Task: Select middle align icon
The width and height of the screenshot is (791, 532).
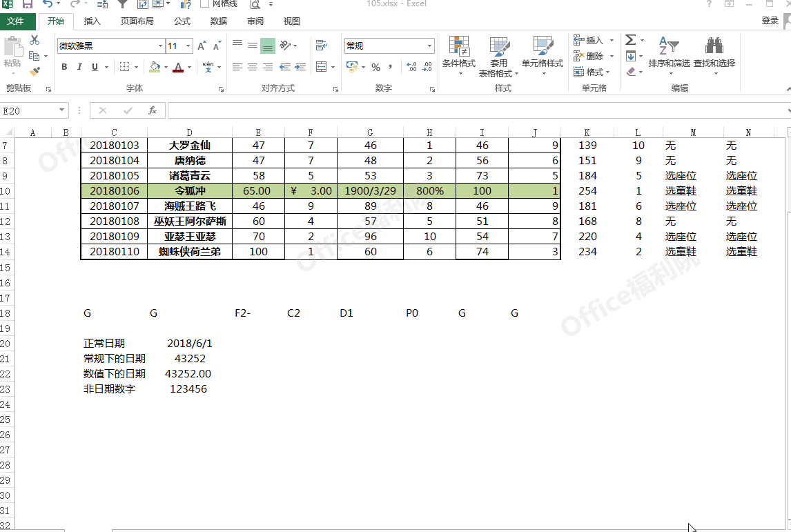Action: [252, 46]
